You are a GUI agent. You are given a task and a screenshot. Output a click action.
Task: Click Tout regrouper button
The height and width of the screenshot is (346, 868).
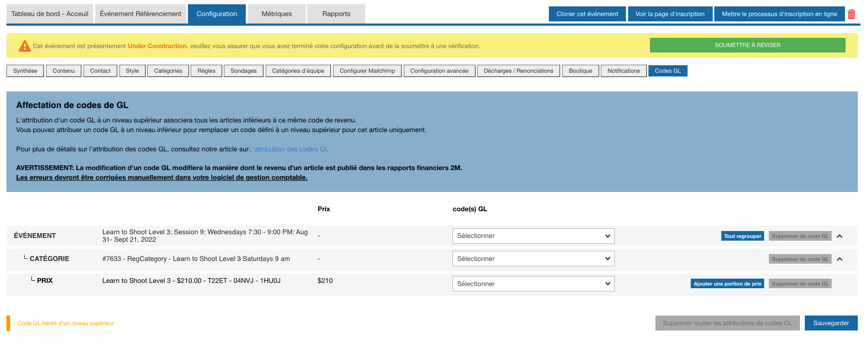pos(742,236)
